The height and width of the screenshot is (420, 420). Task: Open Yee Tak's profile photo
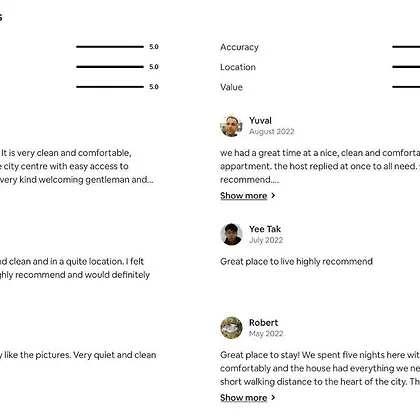click(231, 234)
